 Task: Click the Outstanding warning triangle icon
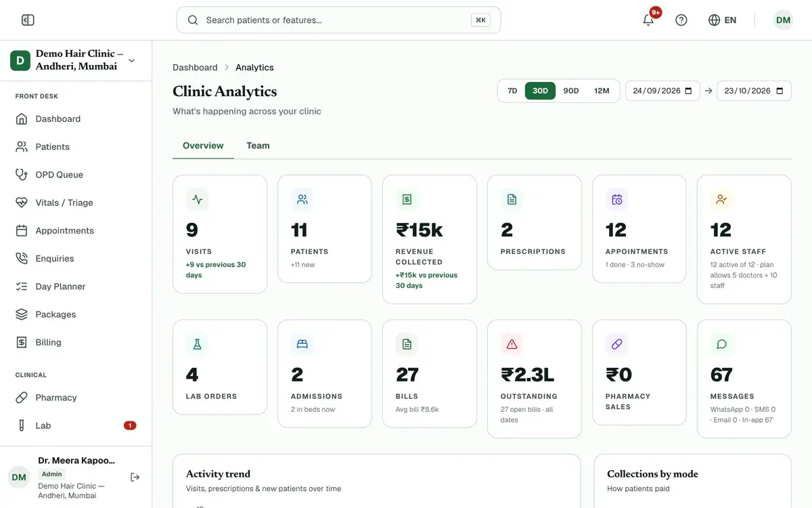[512, 344]
